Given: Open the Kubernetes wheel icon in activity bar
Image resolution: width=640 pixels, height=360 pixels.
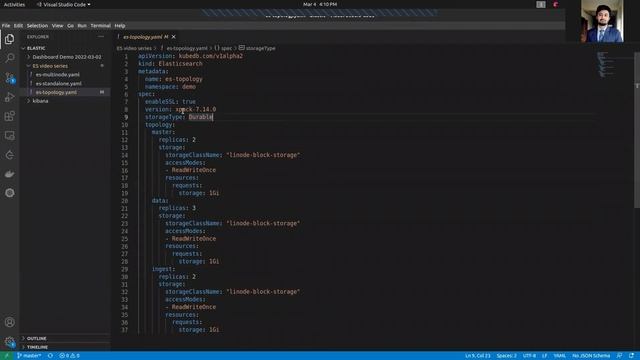Looking at the screenshot, I should 9,193.
